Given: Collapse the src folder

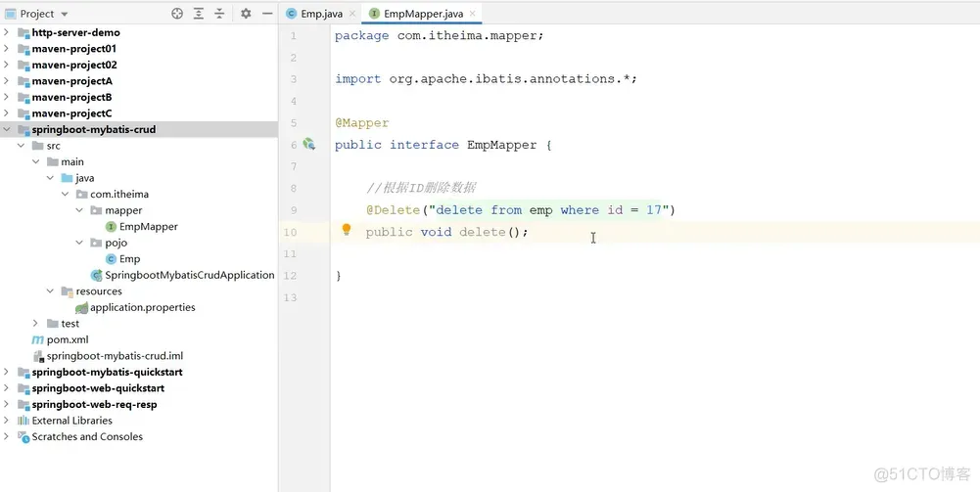Looking at the screenshot, I should [x=22, y=146].
